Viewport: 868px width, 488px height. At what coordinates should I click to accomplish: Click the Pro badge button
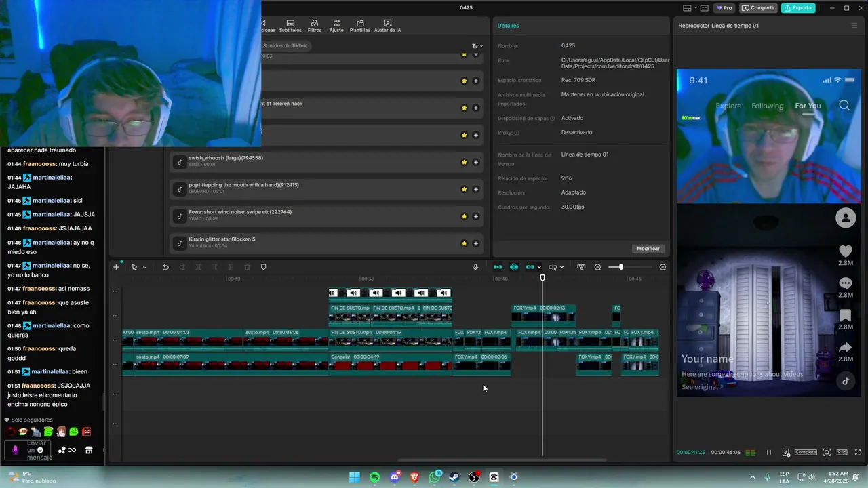(x=724, y=8)
